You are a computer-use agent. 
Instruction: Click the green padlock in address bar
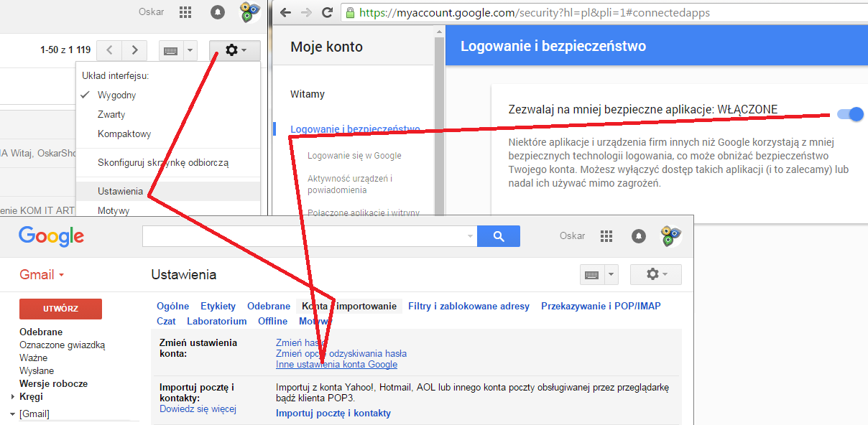pos(350,12)
